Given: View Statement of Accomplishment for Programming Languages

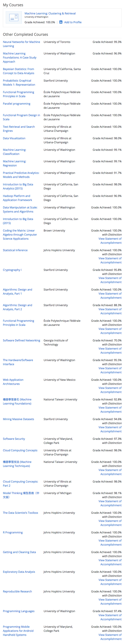Looking at the screenshot, I should click(110, 617).
